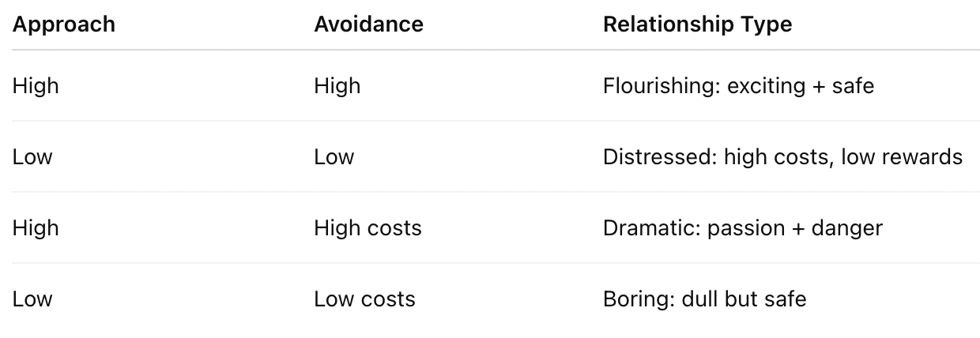Click Avoidance 'High' in the Flourishing row
This screenshot has height=338, width=980.
[x=337, y=85]
